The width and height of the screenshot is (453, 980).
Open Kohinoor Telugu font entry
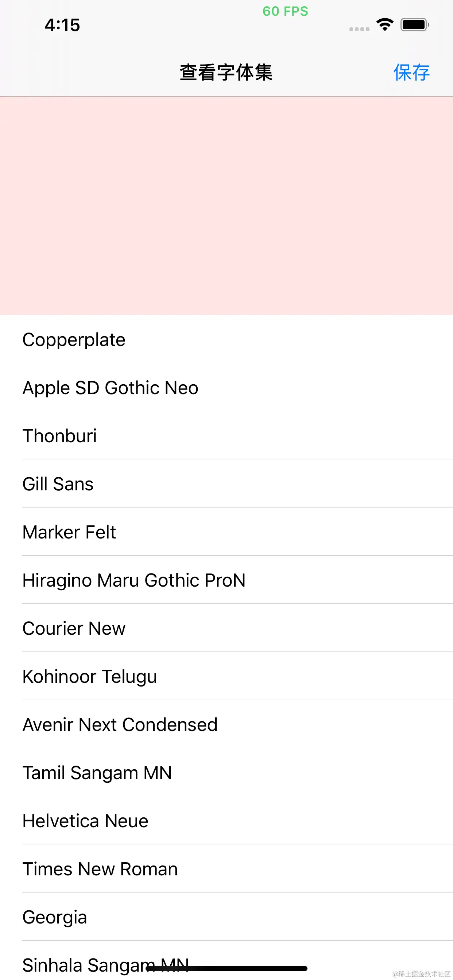pos(90,676)
